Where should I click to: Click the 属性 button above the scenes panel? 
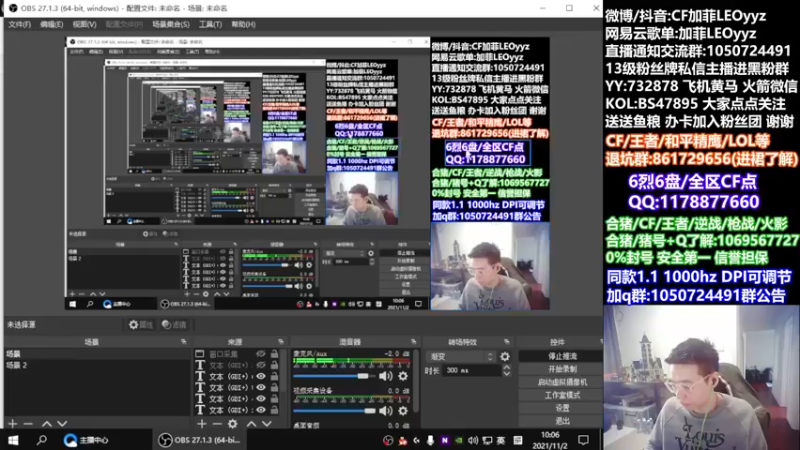(x=141, y=324)
